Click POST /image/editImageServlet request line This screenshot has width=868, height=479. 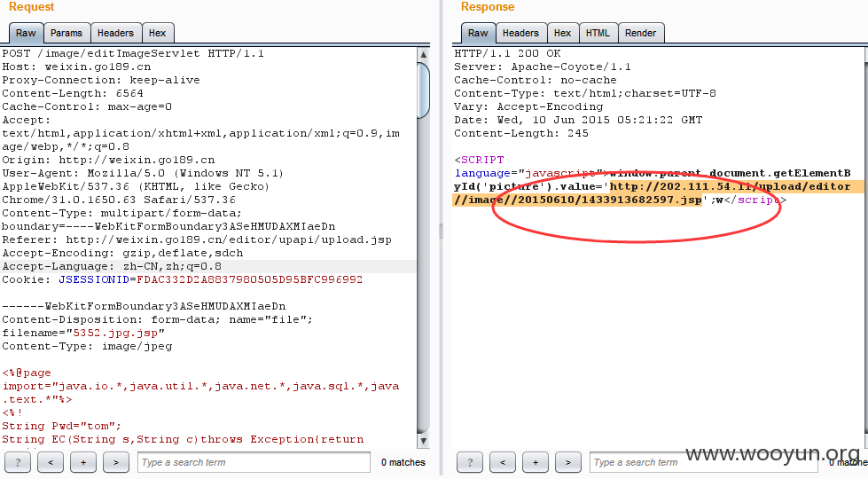click(133, 54)
